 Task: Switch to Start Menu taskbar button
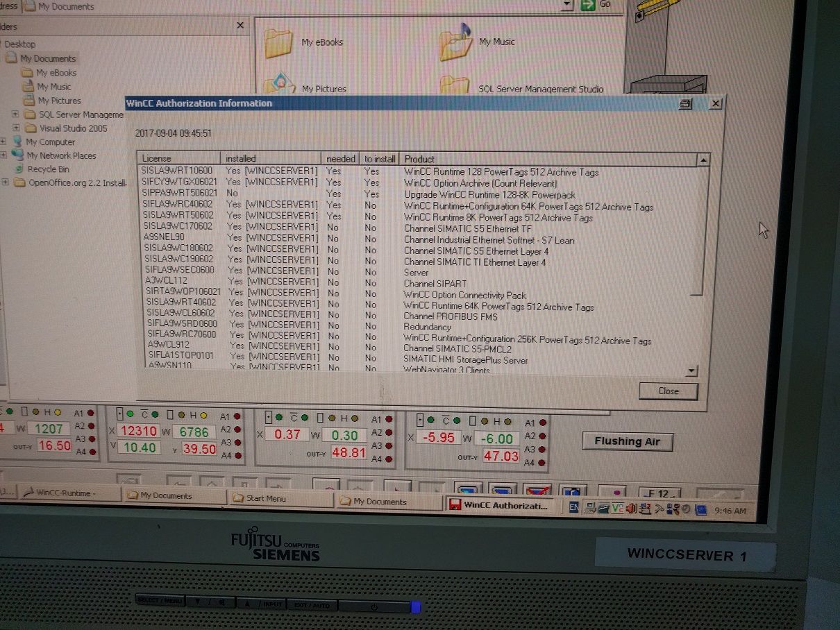click(282, 498)
